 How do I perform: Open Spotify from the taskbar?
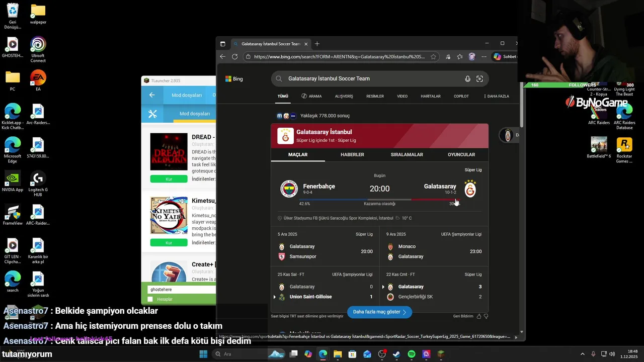[411, 354]
